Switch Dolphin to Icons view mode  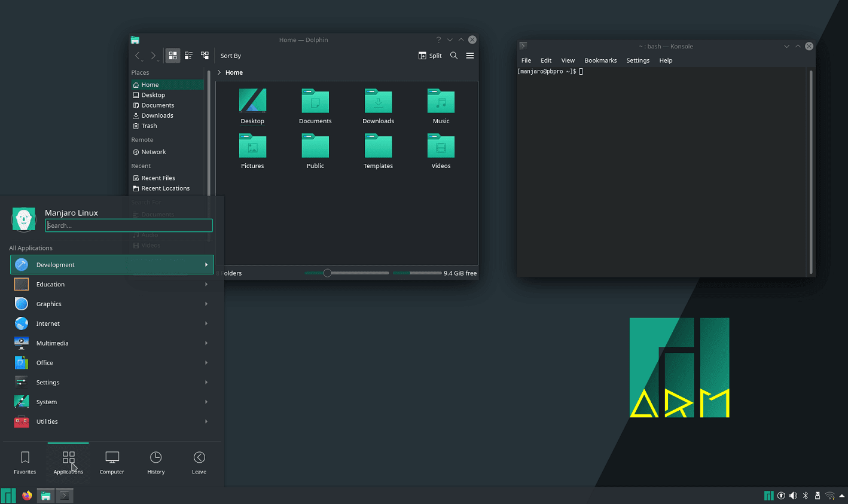coord(173,56)
